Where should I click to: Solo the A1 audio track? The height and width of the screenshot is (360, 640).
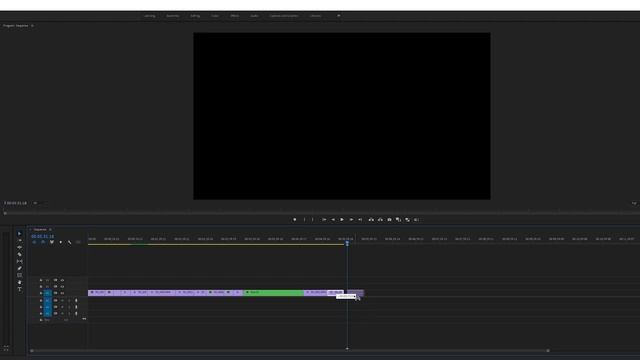click(69, 300)
